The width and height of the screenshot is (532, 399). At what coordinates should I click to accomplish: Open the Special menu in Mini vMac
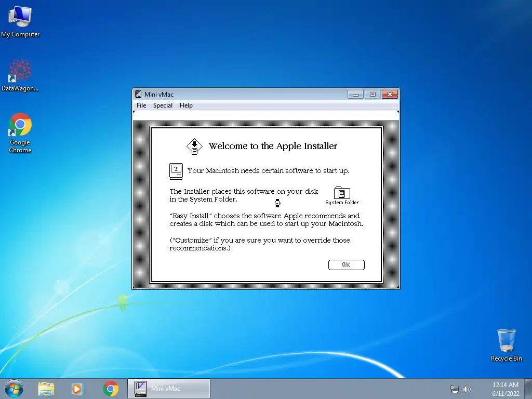pos(163,105)
